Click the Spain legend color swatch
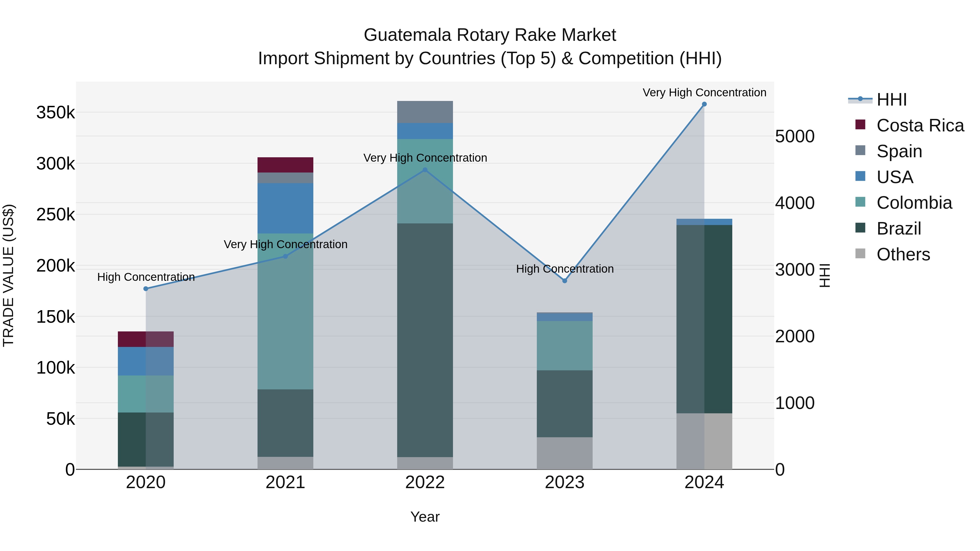The width and height of the screenshot is (980, 551). 860,150
